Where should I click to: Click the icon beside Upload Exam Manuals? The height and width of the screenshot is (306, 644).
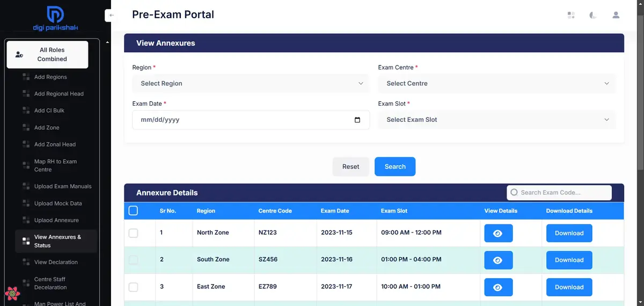[x=26, y=186]
